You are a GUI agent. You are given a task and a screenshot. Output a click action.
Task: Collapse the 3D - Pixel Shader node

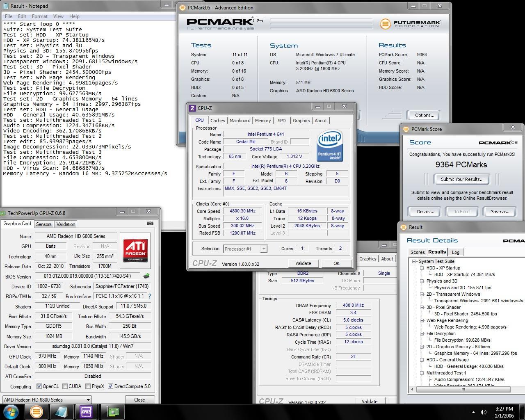click(422, 307)
